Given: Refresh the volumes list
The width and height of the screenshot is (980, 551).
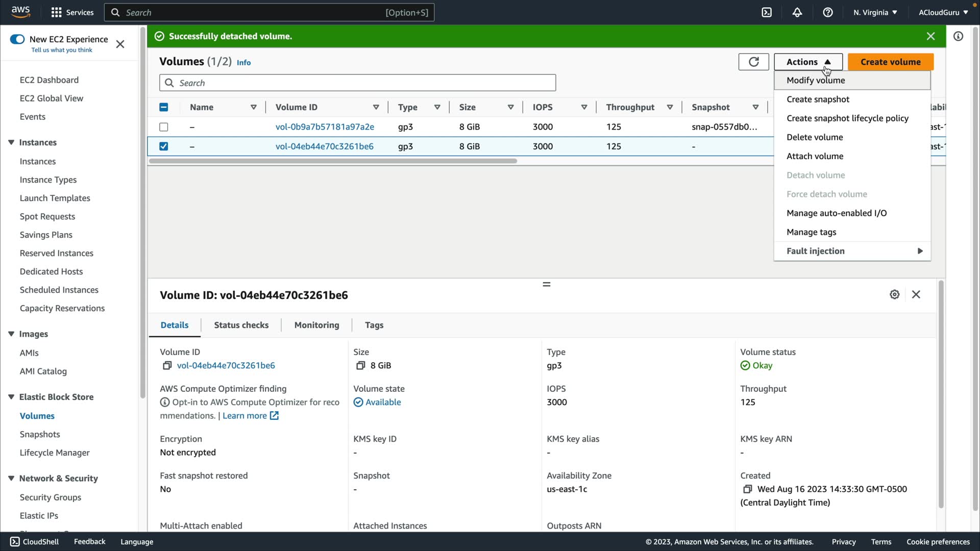Looking at the screenshot, I should [x=753, y=62].
